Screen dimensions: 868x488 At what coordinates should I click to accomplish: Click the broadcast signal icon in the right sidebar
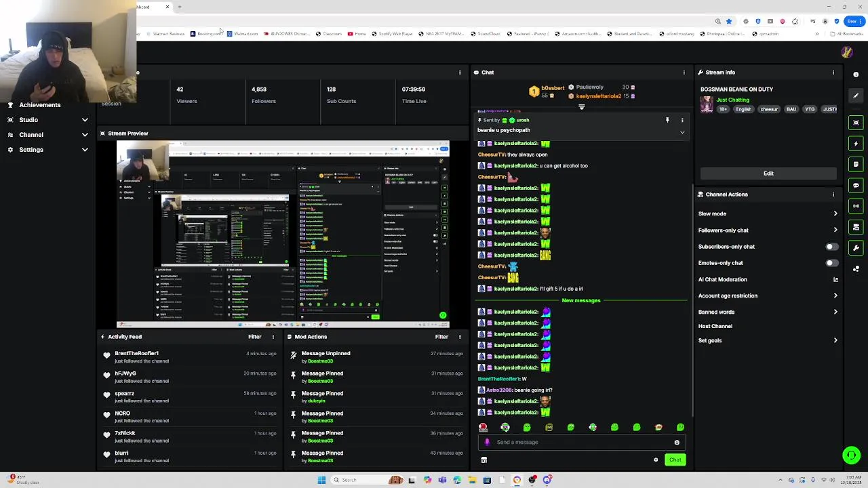(856, 206)
